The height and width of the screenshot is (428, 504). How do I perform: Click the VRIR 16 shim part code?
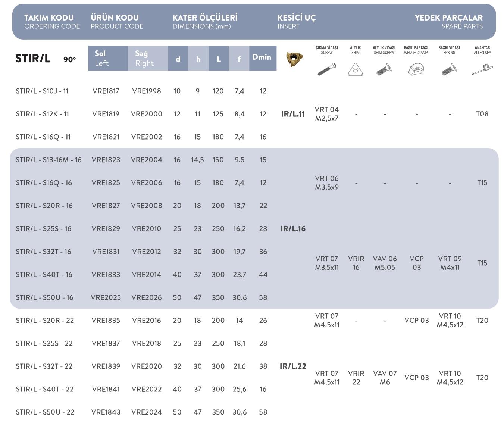tap(356, 263)
